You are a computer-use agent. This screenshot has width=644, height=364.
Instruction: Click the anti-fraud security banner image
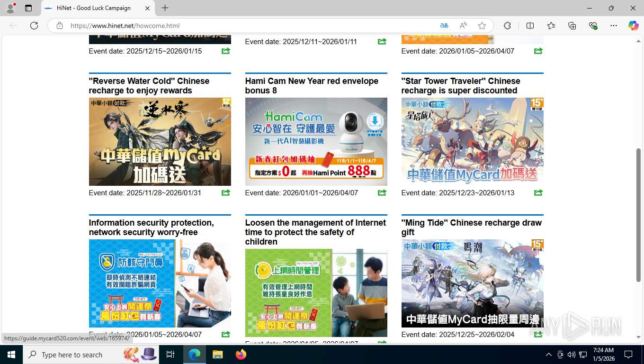tap(160, 283)
